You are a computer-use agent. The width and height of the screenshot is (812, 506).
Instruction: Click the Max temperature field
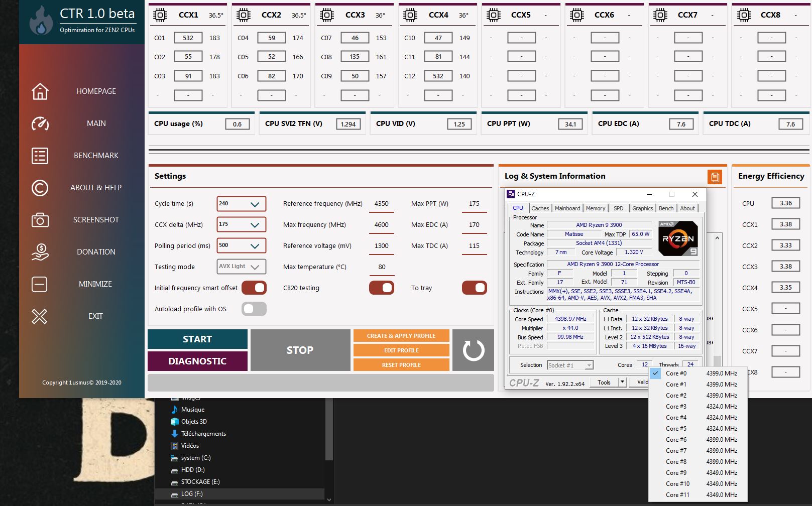(382, 267)
